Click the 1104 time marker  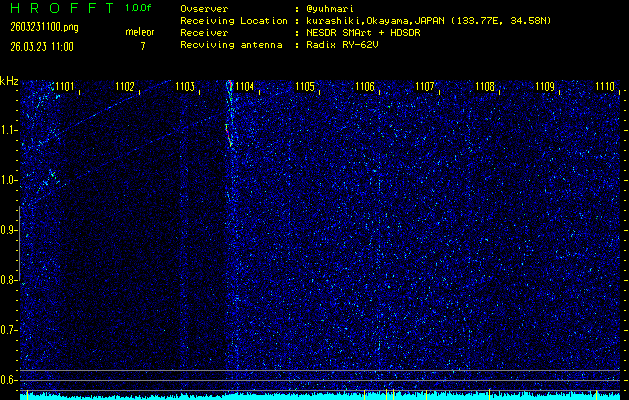point(245,87)
